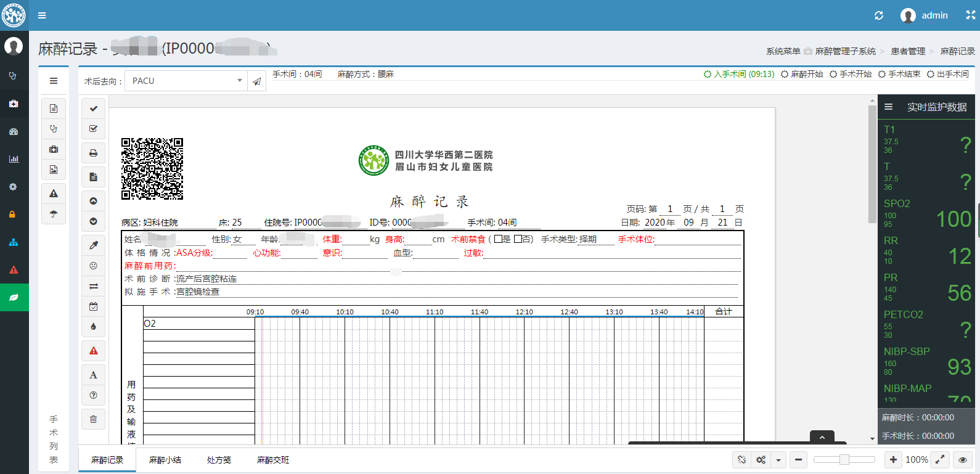Screen dimensions: 980x474
Task: Click the letter A text tool icon
Action: tap(94, 375)
